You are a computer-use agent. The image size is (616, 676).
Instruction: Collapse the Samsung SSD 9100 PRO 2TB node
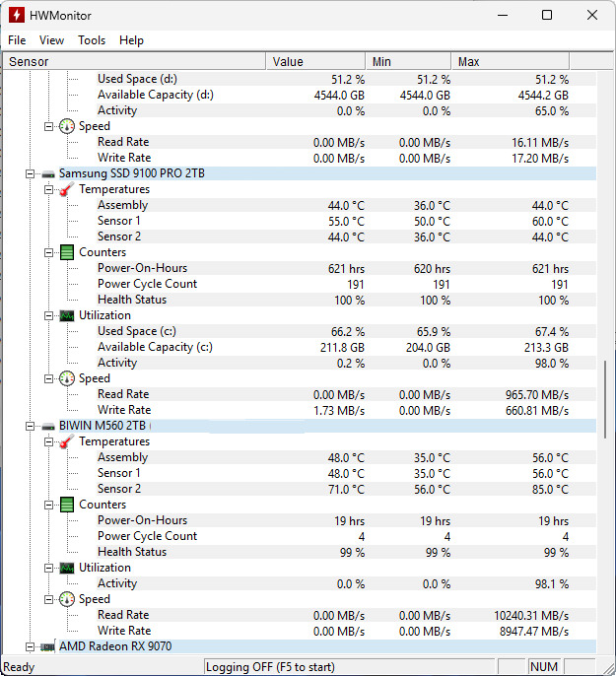30,173
